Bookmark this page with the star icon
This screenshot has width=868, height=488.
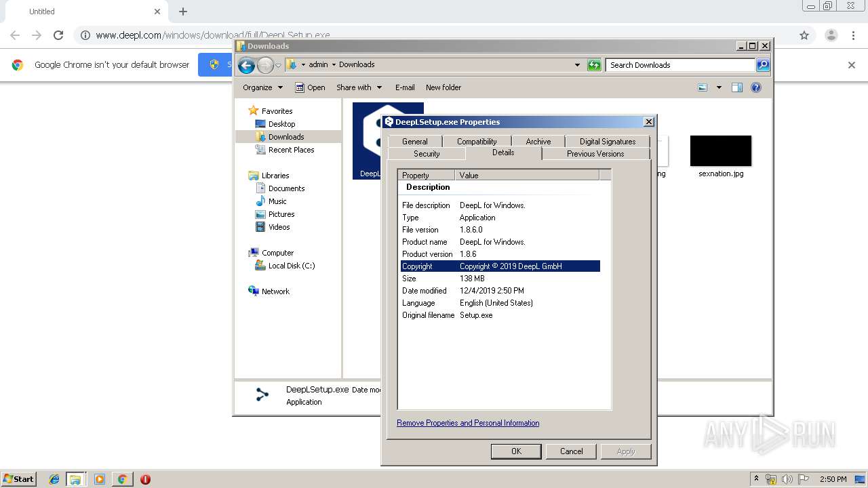coord(804,35)
